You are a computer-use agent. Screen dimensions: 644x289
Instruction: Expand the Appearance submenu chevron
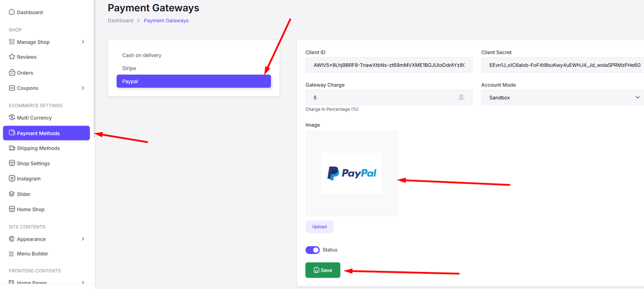[83, 239]
